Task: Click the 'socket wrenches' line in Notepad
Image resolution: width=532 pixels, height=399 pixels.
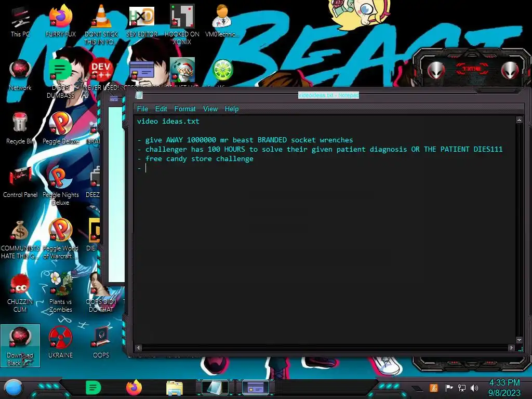Action: [245, 140]
